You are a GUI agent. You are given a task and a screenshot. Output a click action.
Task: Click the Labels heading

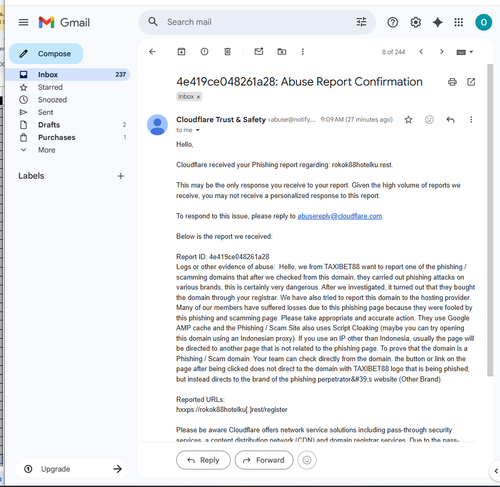31,176
